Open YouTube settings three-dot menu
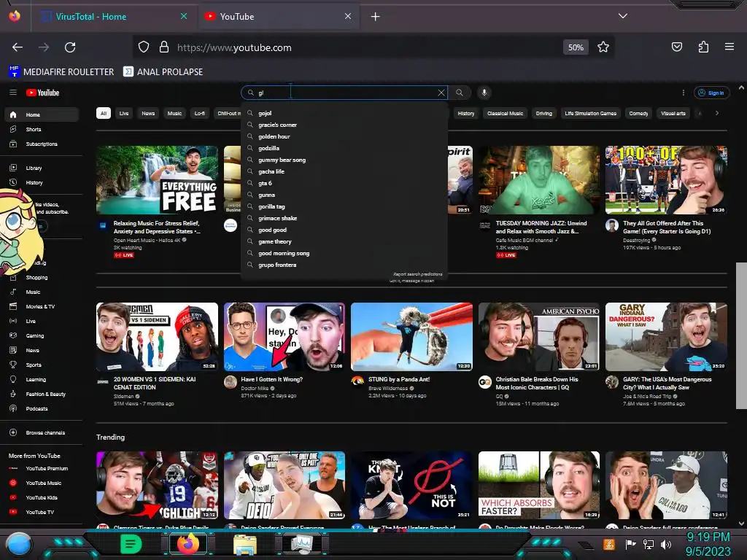Viewport: 747px width, 560px height. pos(683,93)
